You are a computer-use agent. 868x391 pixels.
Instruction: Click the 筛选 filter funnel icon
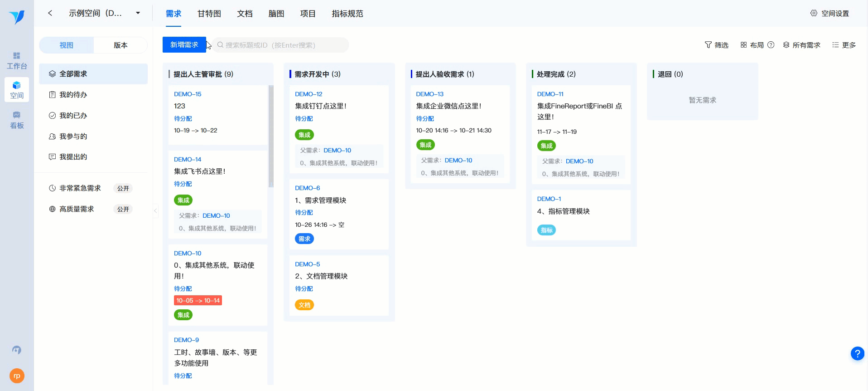tap(708, 45)
